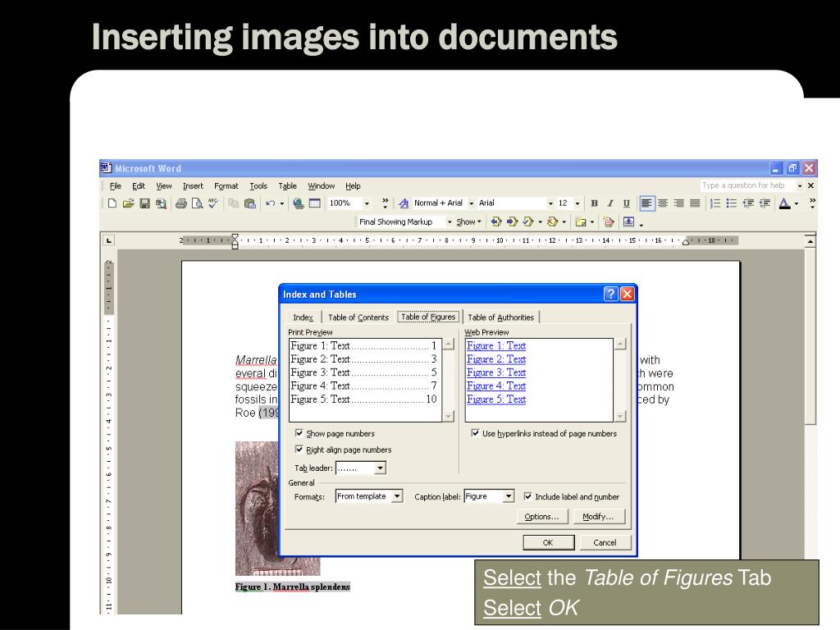The width and height of the screenshot is (840, 630).
Task: Switch to the Table of Authorities tab
Action: (500, 317)
